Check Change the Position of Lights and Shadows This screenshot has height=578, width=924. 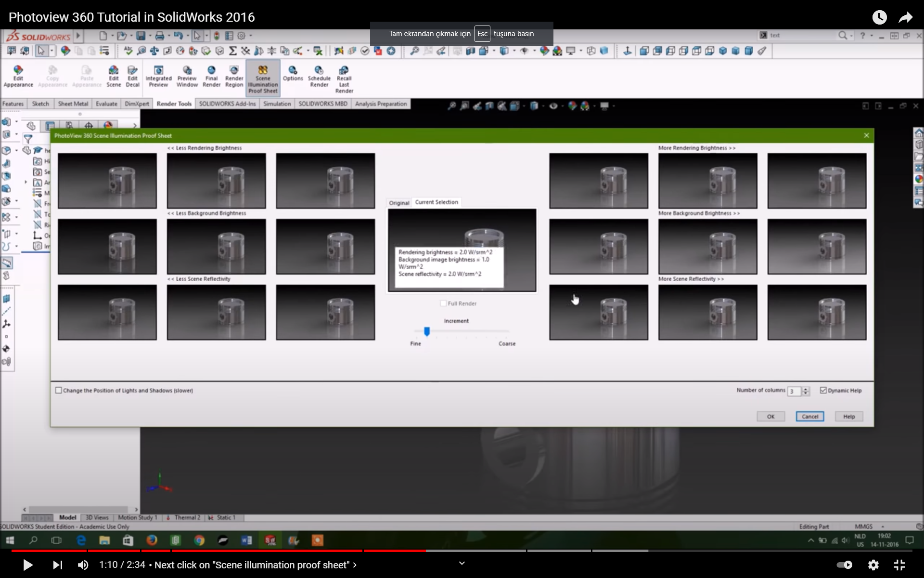pos(59,391)
